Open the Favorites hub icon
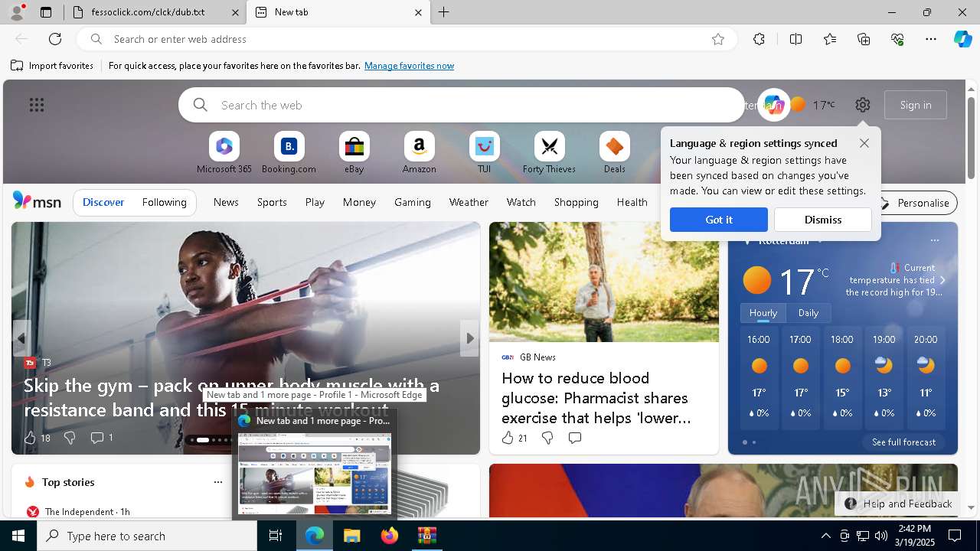Image resolution: width=980 pixels, height=551 pixels. (830, 39)
